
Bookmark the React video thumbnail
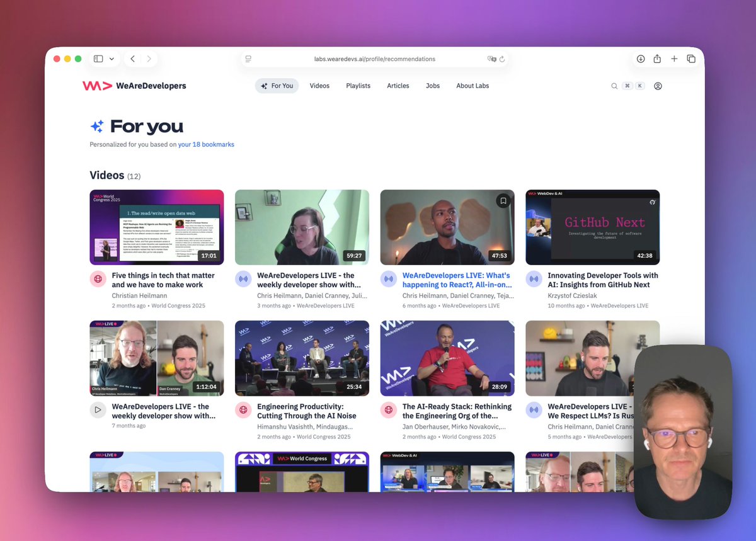pos(503,201)
